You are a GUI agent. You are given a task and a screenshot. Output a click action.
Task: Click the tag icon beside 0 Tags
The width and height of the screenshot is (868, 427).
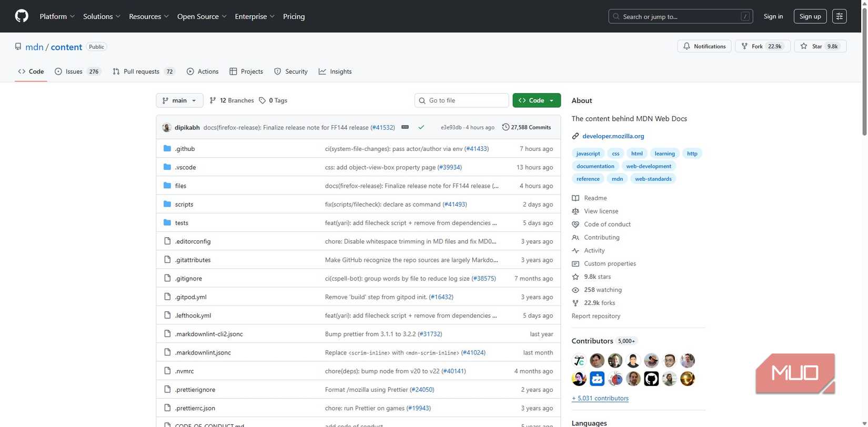(x=263, y=100)
